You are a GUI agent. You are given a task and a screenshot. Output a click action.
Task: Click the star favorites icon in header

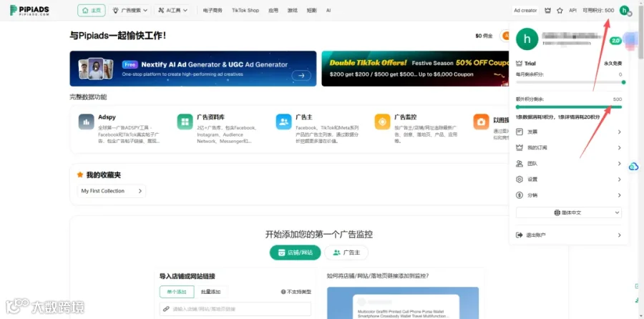(560, 10)
